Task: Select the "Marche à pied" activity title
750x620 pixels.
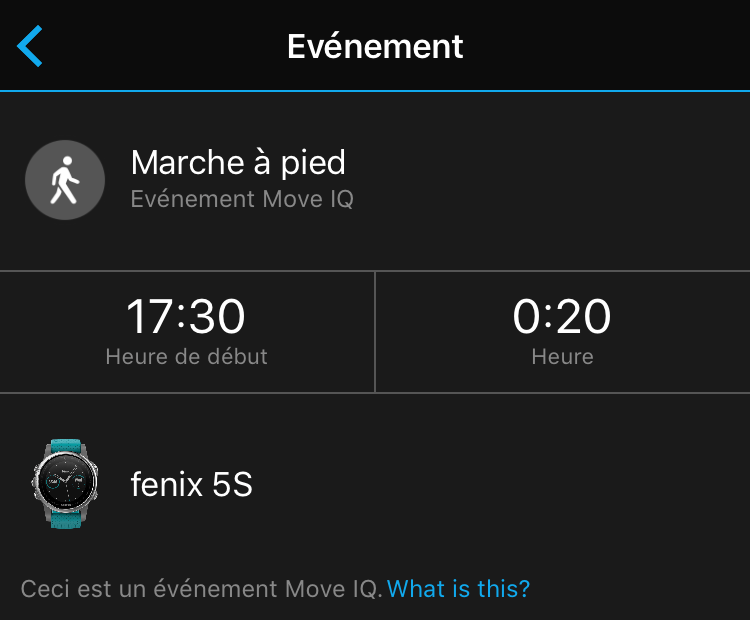Action: [238, 162]
